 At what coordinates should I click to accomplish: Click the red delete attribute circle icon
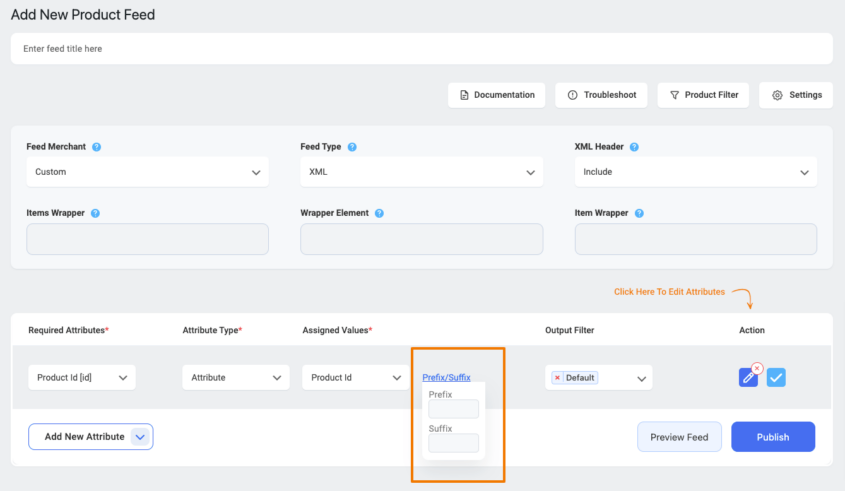(757, 368)
